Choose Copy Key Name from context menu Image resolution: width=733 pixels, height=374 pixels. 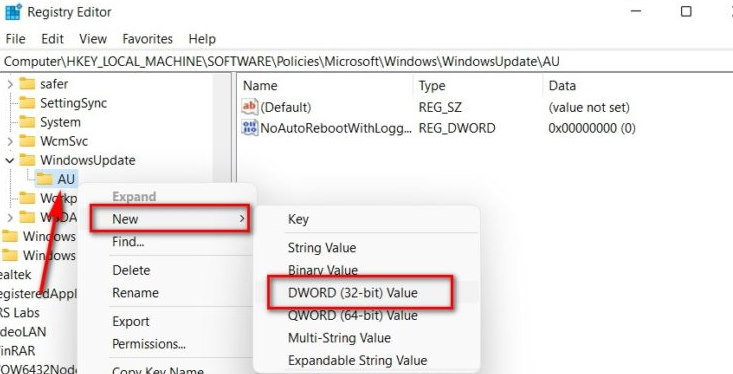click(x=158, y=370)
